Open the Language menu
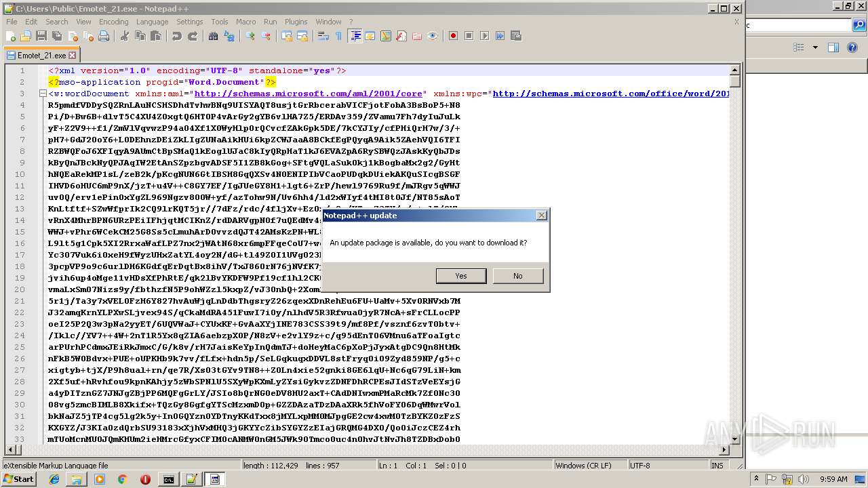This screenshot has width=868, height=488. pyautogui.click(x=152, y=22)
